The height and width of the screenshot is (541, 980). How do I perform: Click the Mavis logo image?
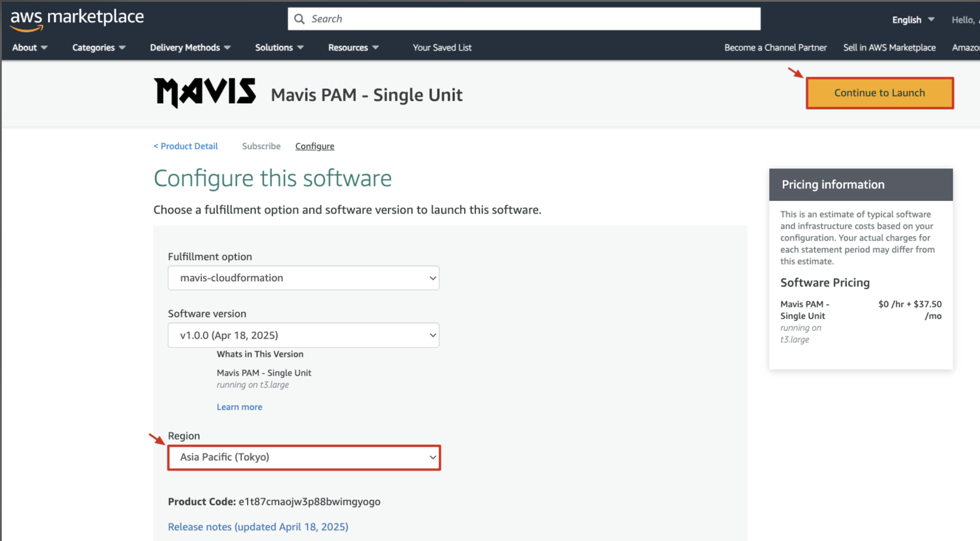tap(205, 93)
